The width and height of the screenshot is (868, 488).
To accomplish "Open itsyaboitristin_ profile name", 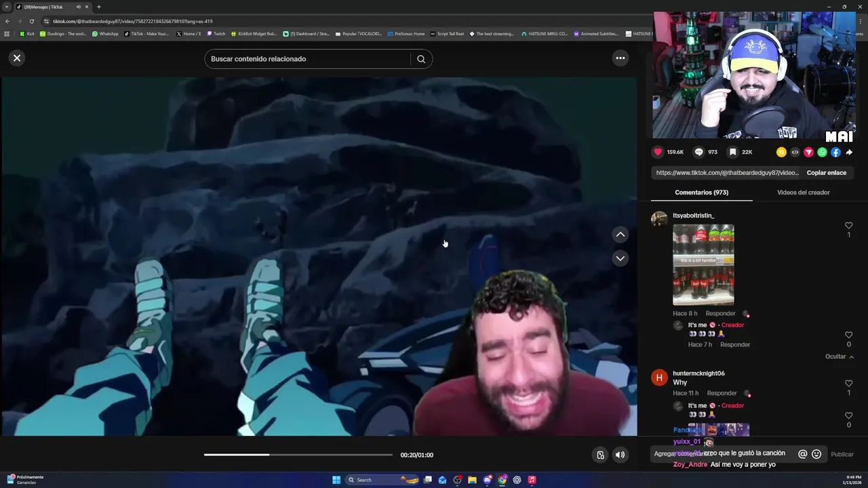I will pos(693,216).
